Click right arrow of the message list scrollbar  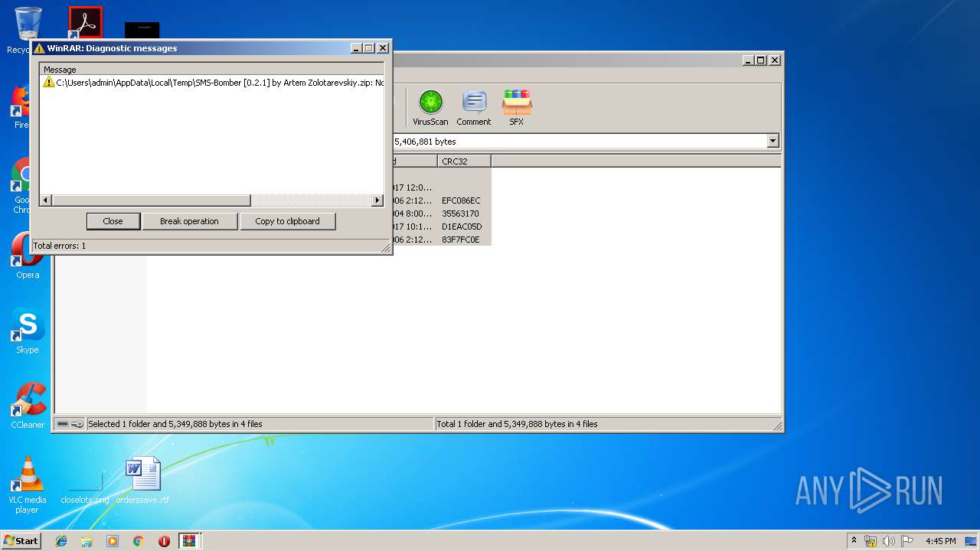[377, 201]
